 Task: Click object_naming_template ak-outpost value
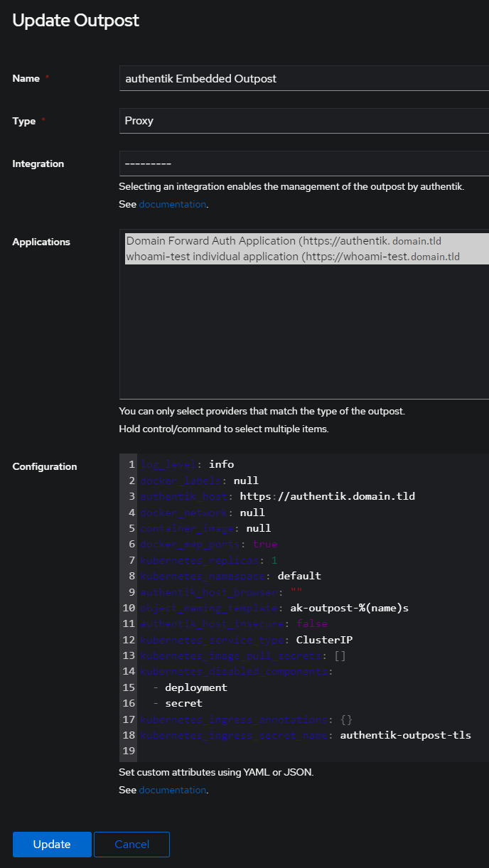point(350,608)
